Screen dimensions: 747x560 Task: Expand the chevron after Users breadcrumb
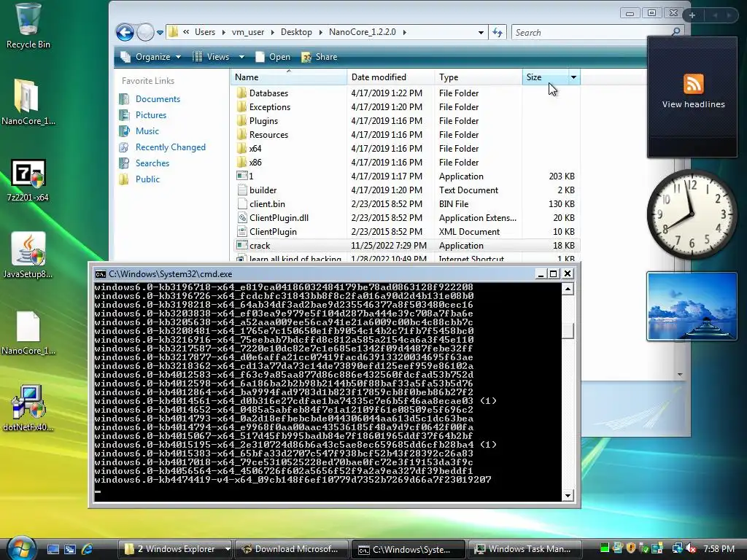223,32
